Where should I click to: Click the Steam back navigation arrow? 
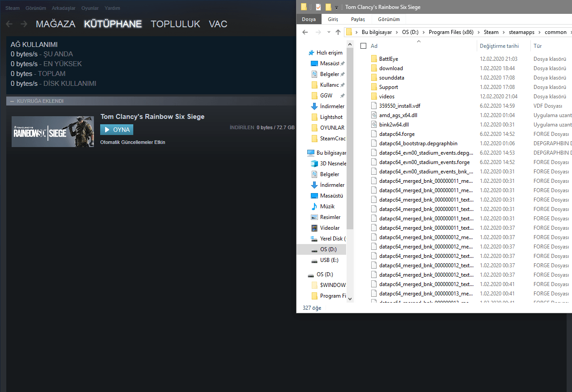[x=9, y=24]
